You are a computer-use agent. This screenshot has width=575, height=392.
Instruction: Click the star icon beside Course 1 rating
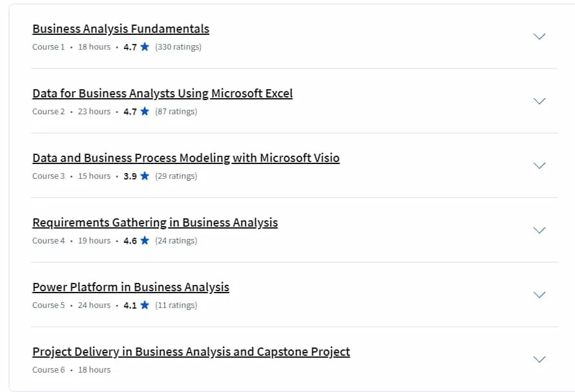[145, 46]
